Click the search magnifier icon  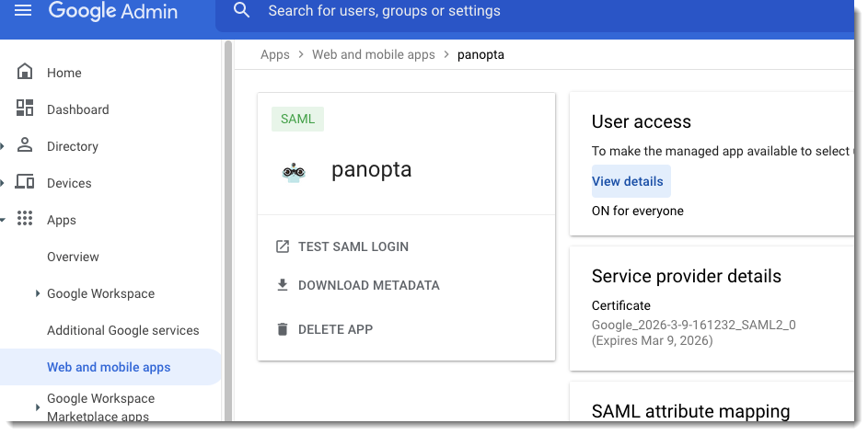[242, 11]
